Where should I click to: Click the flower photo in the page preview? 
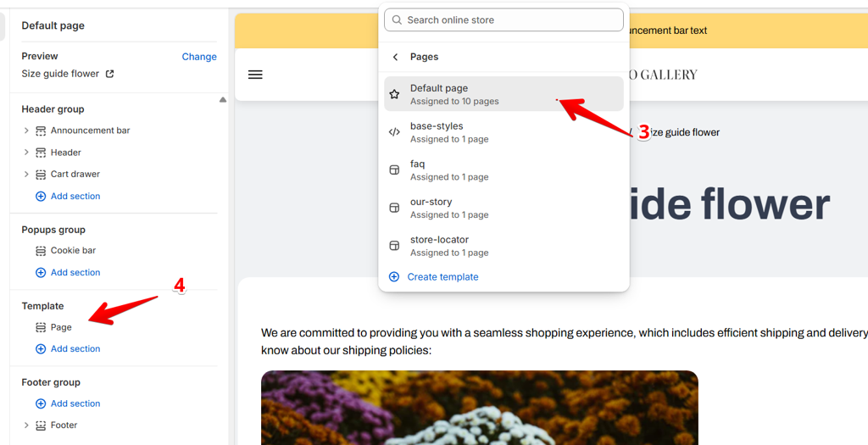[x=480, y=408]
